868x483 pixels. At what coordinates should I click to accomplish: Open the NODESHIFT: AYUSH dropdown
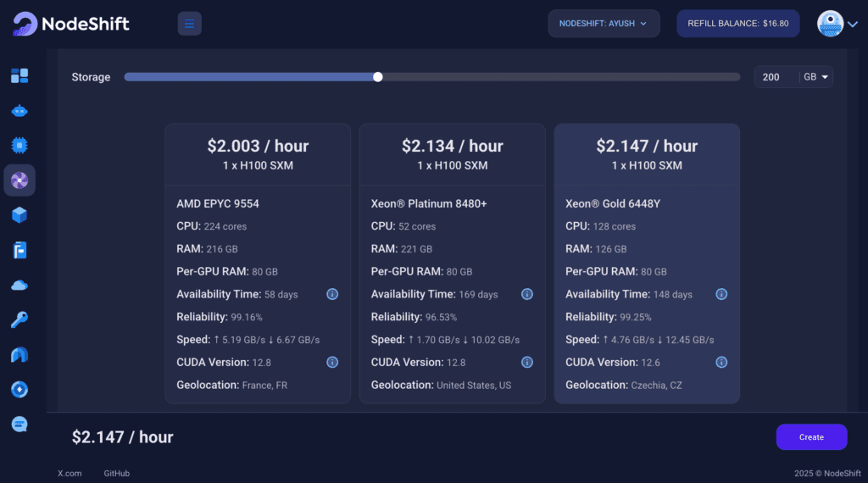[x=604, y=24]
